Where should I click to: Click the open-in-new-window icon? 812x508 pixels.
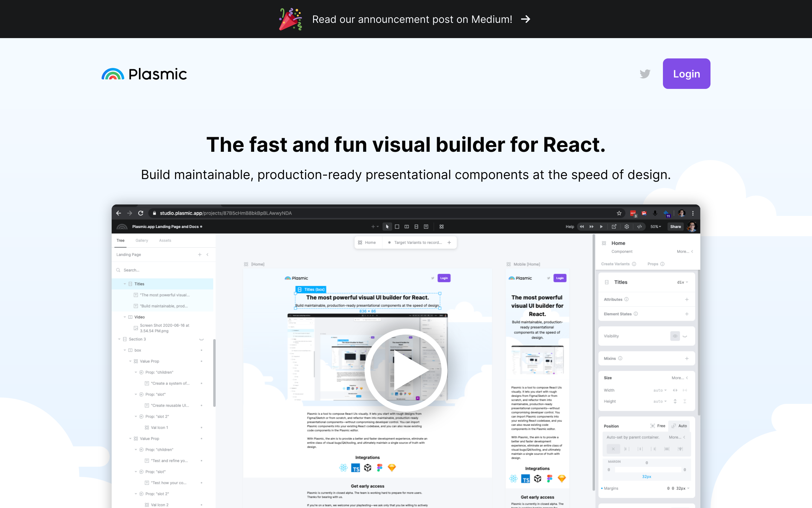[614, 227]
